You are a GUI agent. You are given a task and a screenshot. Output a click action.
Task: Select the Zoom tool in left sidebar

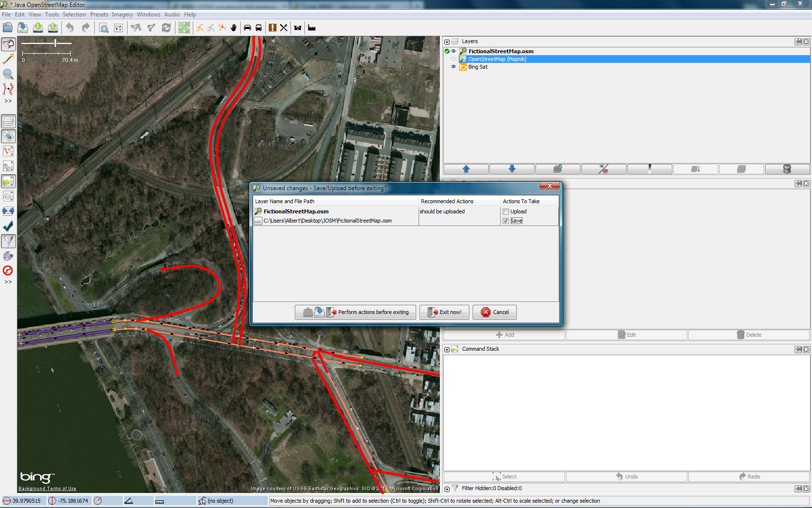click(x=8, y=74)
